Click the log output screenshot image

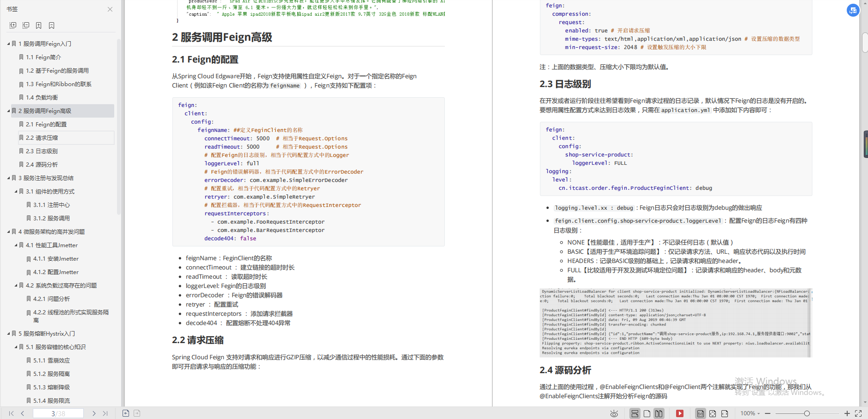coord(676,323)
